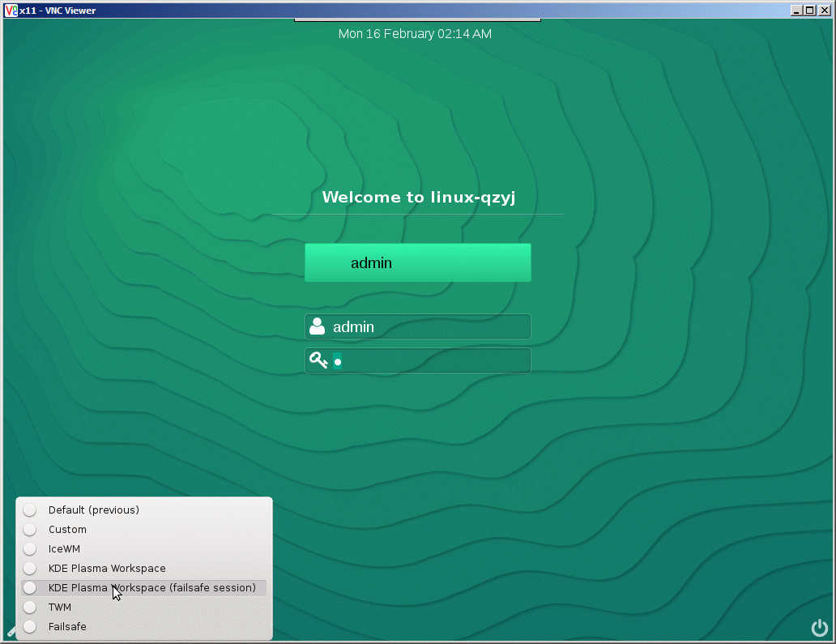Choose the IceWM radio button
Image resolution: width=836 pixels, height=644 pixels.
click(x=30, y=548)
